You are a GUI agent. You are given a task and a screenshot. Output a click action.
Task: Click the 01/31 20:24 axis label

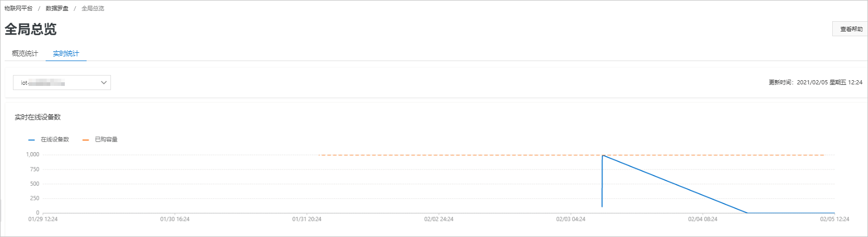pyautogui.click(x=307, y=219)
